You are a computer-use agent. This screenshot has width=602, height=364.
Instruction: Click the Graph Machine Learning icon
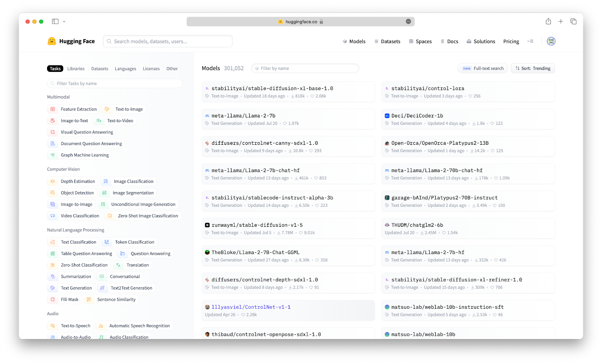click(x=53, y=155)
